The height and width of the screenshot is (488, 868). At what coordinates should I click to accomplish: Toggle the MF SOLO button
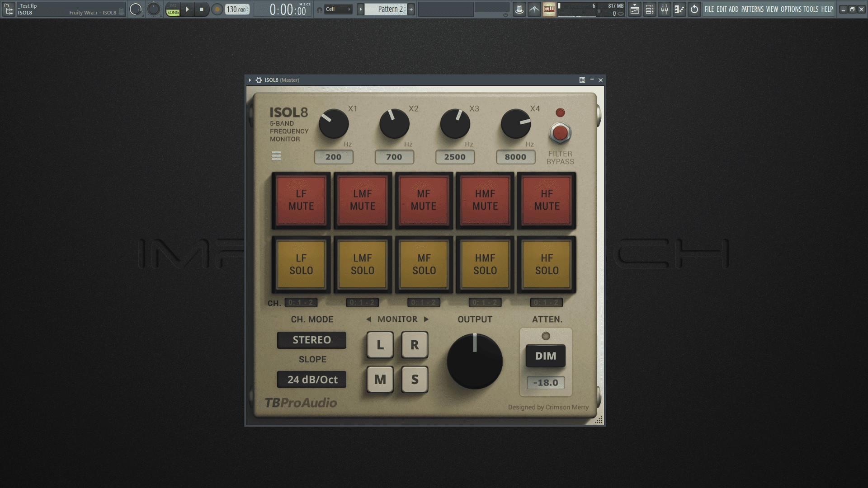coord(424,264)
